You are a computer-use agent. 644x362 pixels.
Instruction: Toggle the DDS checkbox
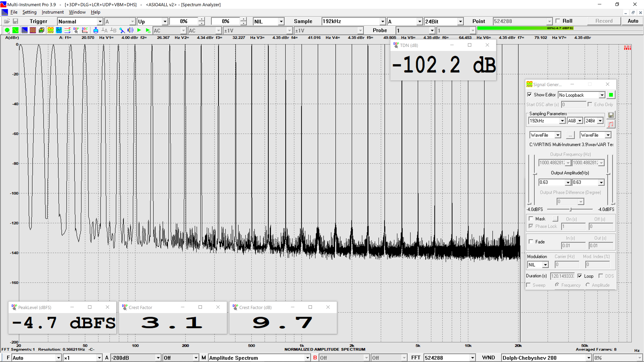tap(601, 276)
